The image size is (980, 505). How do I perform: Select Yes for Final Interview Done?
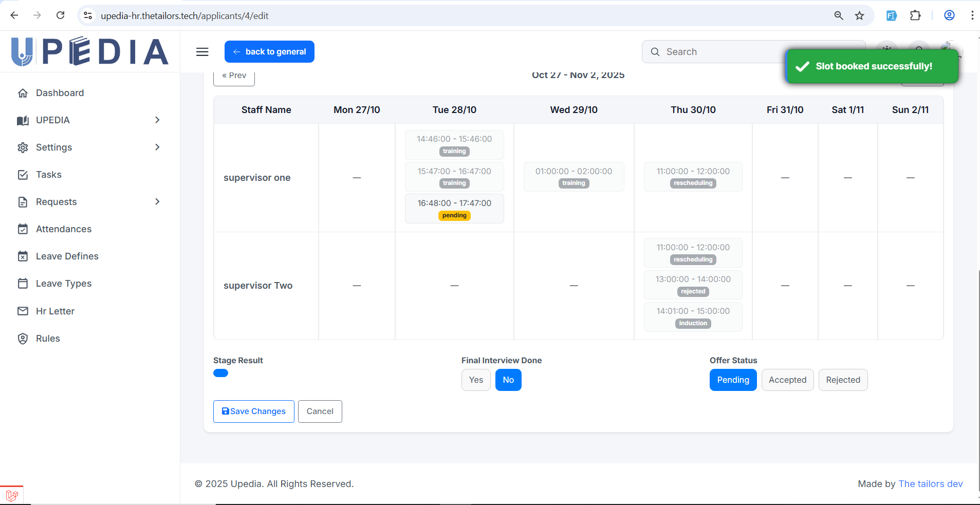click(x=476, y=380)
